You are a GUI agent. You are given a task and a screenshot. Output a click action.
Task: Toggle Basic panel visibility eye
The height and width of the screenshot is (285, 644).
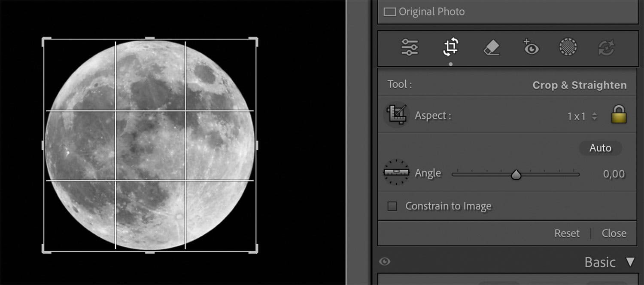(x=385, y=261)
